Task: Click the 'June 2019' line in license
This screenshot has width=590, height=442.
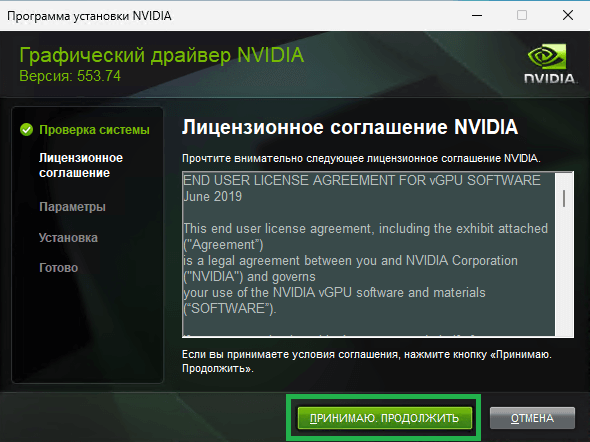Action: coord(213,196)
